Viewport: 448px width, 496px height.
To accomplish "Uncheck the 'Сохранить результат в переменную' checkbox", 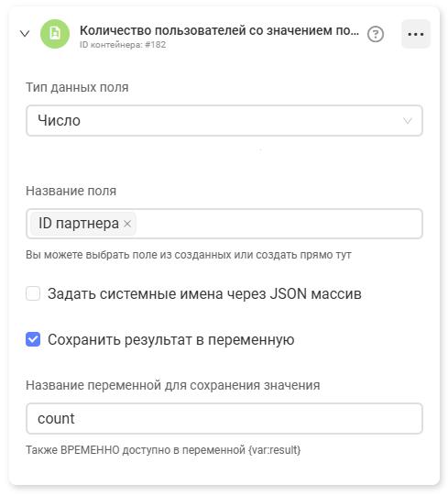I will pos(33,339).
